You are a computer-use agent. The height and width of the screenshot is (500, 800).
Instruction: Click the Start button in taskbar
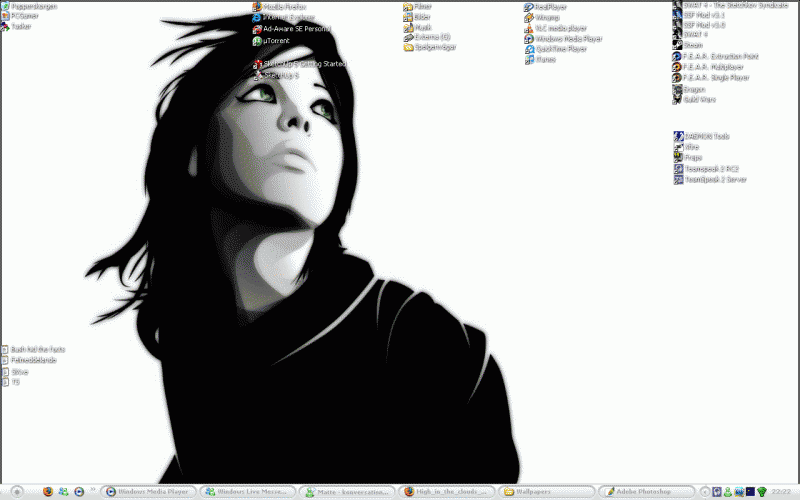coord(17,492)
